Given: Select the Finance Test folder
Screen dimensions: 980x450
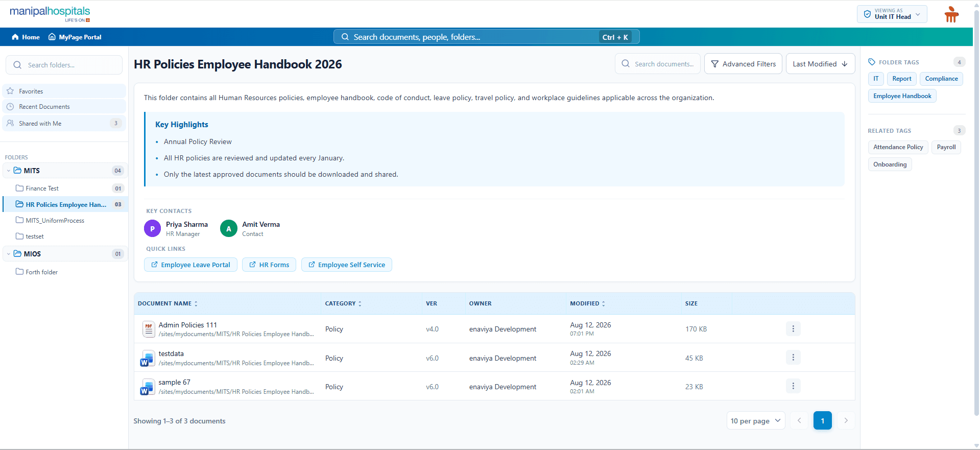Looking at the screenshot, I should coord(65,188).
